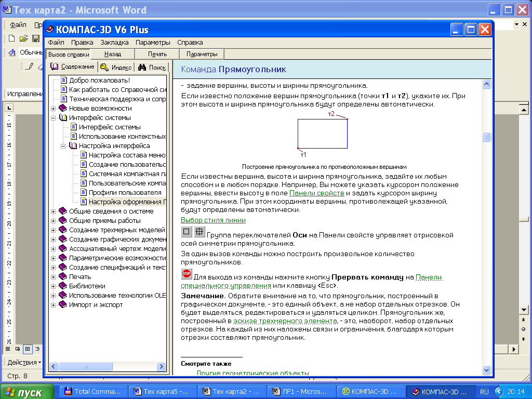Switch to Тех карта5 taskbar window
This screenshot has width=532, height=399.
coord(162,391)
